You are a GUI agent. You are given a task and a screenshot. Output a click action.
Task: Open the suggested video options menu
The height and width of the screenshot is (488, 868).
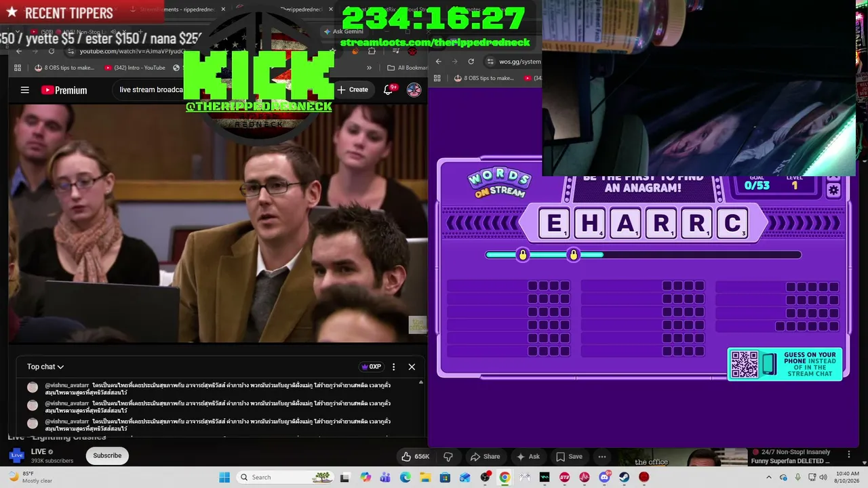(x=848, y=453)
